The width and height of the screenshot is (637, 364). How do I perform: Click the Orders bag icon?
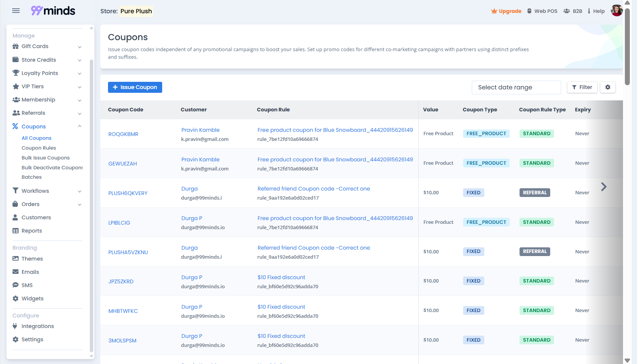click(x=16, y=204)
